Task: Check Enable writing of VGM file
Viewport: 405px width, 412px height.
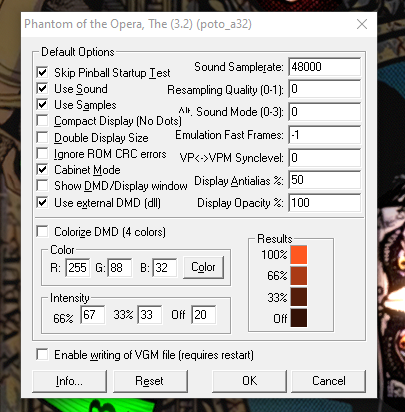Action: tap(42, 354)
